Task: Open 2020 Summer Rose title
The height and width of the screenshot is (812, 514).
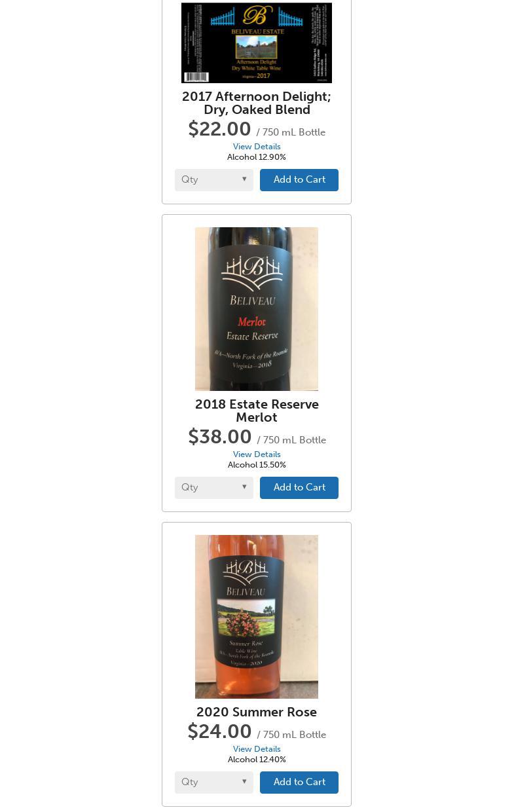Action: pos(257,712)
